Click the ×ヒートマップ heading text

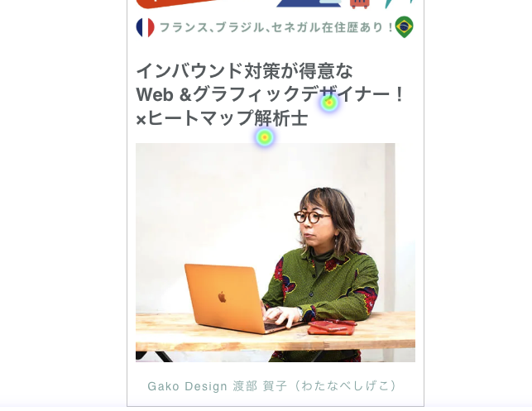[195, 118]
